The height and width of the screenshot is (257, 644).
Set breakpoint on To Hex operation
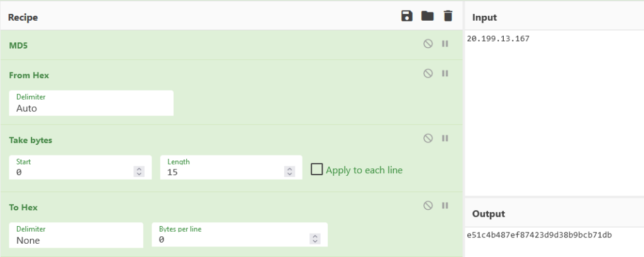445,205
